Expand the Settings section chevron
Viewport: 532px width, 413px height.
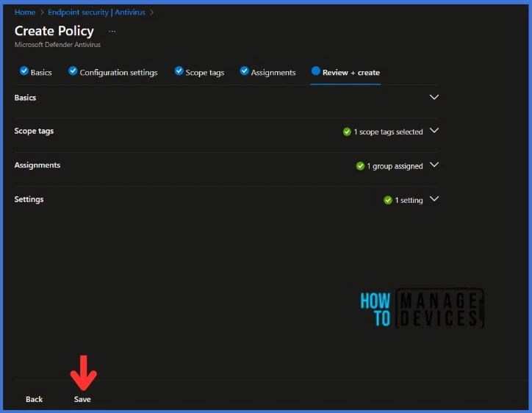point(434,198)
